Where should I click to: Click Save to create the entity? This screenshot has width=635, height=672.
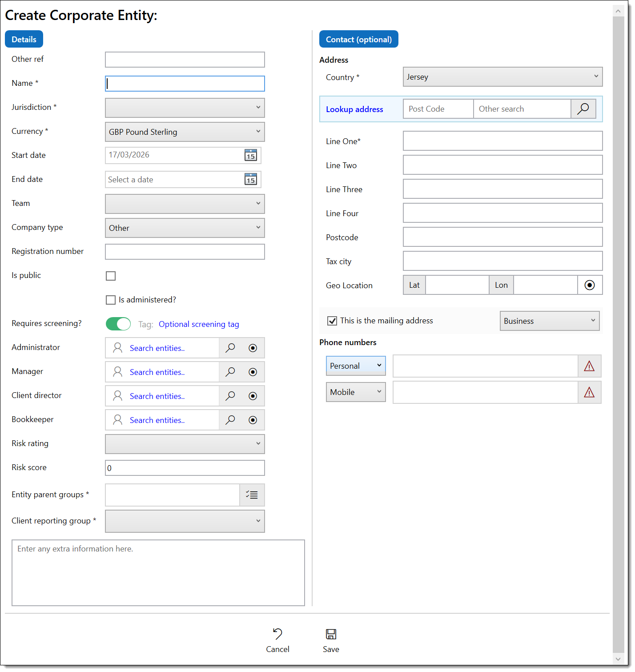click(331, 640)
